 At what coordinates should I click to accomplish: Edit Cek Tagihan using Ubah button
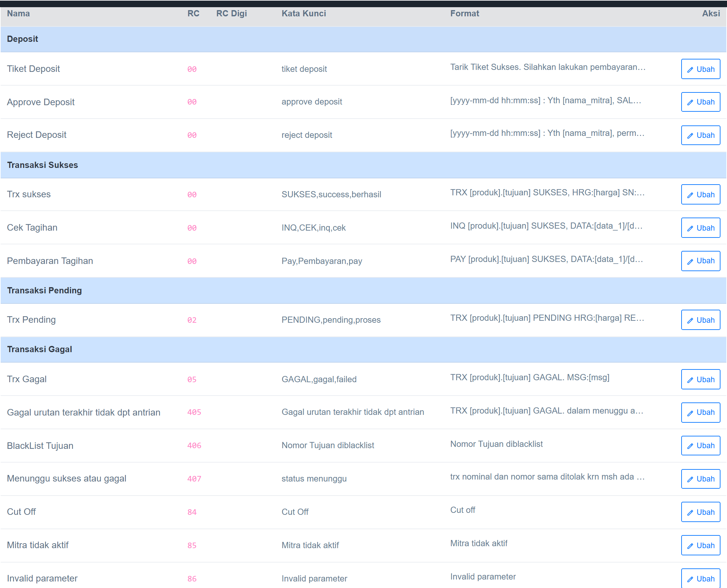click(700, 228)
